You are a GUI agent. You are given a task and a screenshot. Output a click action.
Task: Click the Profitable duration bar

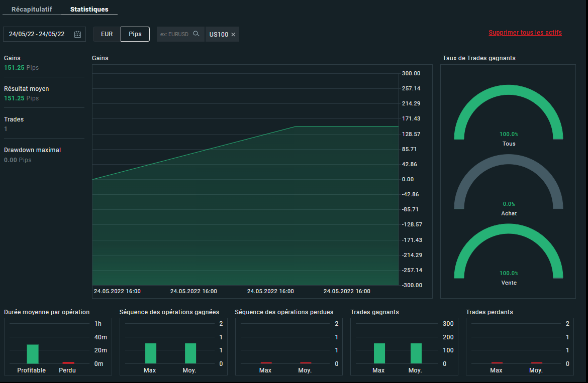pos(33,354)
